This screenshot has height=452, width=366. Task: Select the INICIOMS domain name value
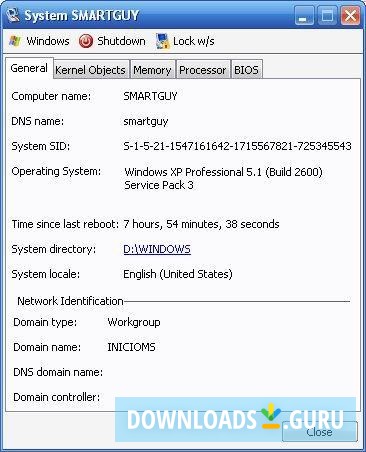131,347
